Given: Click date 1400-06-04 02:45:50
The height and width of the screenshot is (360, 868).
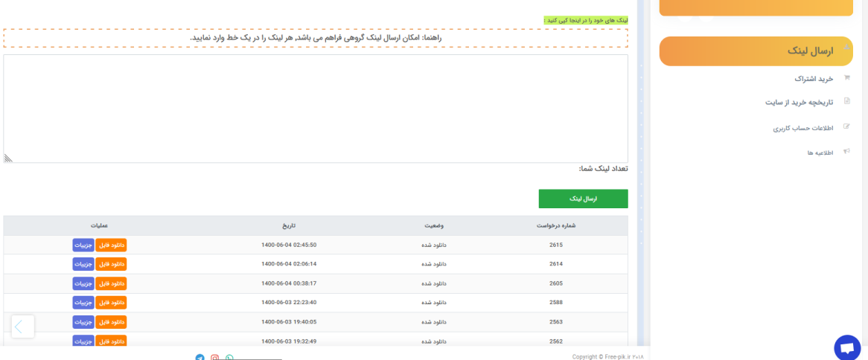Looking at the screenshot, I should [x=289, y=245].
